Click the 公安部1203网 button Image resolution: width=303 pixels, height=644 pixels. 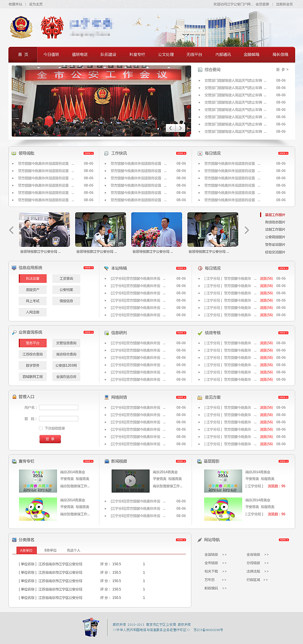pos(66,365)
